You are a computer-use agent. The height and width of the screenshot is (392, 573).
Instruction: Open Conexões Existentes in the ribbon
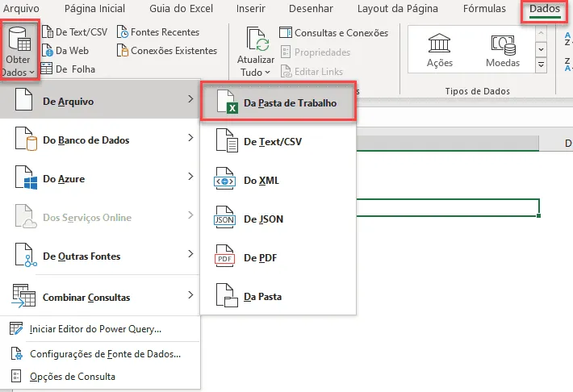pyautogui.click(x=166, y=51)
